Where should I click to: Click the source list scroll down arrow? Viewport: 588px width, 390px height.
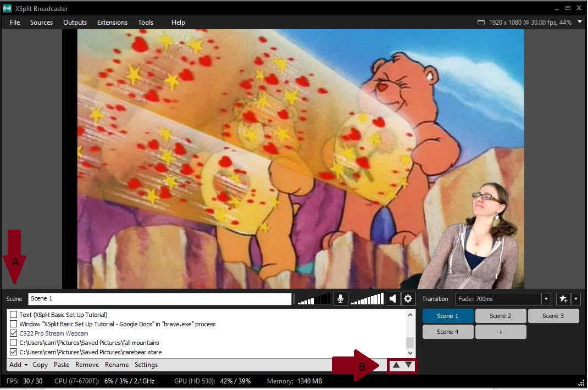(411, 353)
